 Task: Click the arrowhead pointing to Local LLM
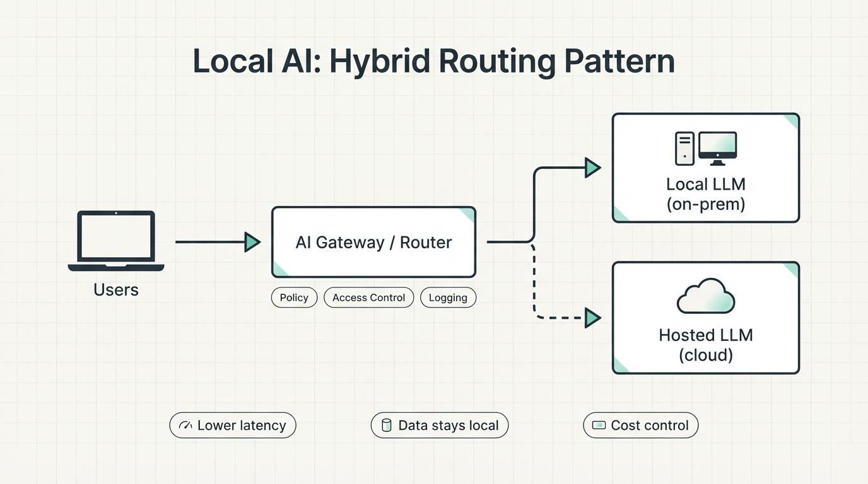coord(592,168)
